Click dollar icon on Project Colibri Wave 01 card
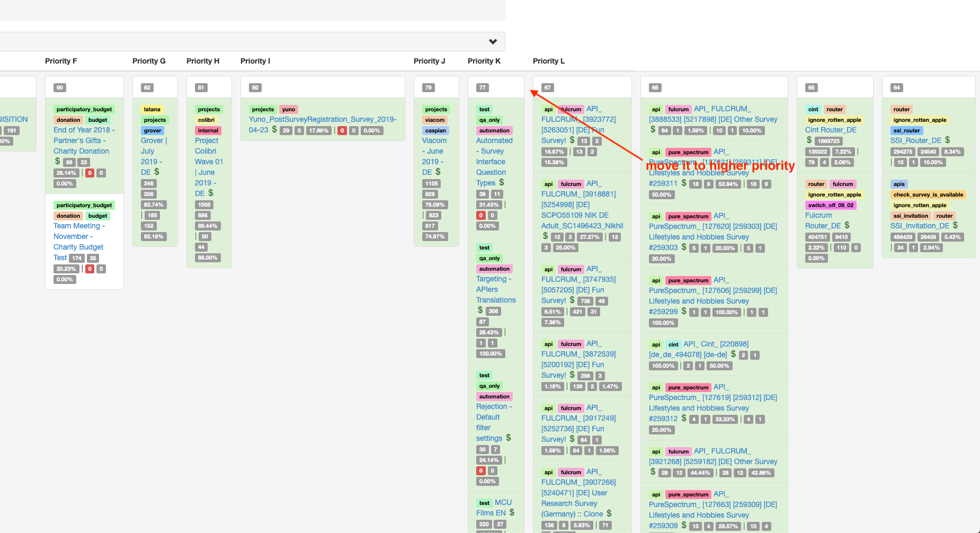Image resolution: width=980 pixels, height=533 pixels. click(211, 193)
